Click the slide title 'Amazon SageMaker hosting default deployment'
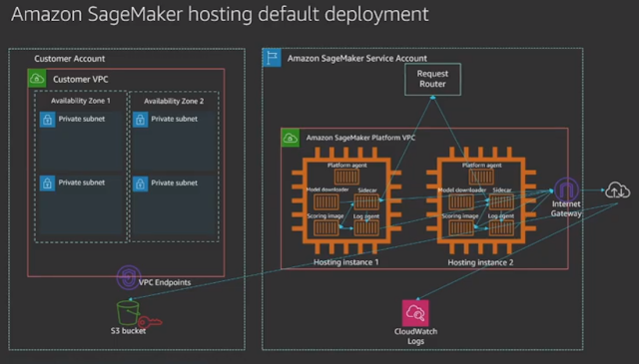Image resolution: width=639 pixels, height=364 pixels. click(x=220, y=14)
